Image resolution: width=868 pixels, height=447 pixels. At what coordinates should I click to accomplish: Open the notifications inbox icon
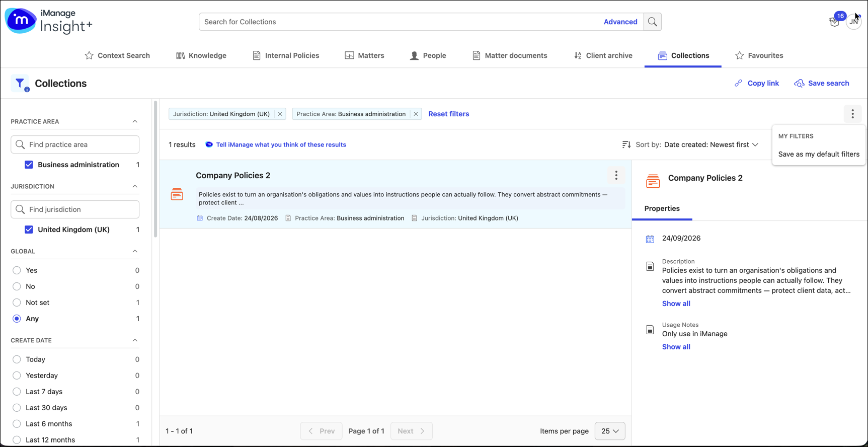tap(834, 22)
